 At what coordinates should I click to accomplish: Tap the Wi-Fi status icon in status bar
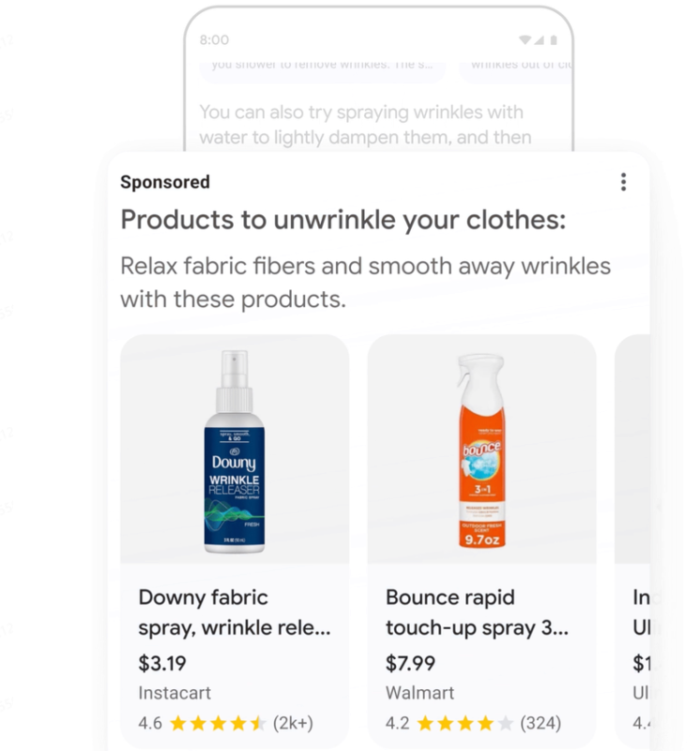click(x=525, y=40)
